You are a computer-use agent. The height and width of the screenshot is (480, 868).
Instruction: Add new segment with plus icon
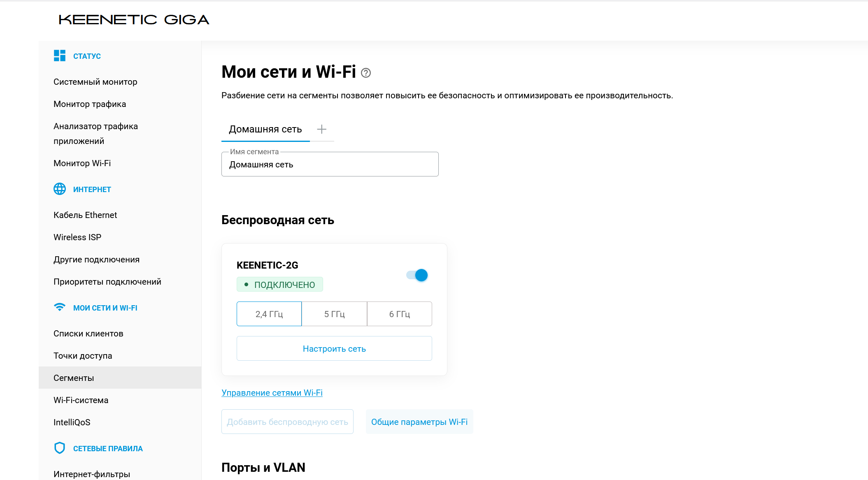(x=322, y=129)
